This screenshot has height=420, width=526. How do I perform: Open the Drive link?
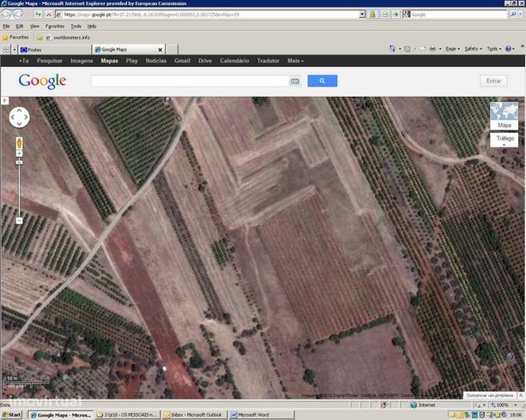pos(204,61)
